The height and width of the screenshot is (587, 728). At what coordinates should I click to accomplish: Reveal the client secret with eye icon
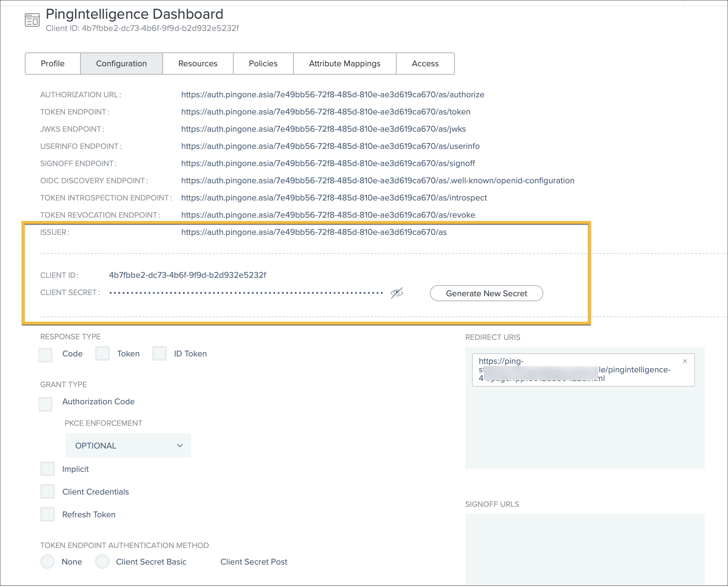(397, 293)
